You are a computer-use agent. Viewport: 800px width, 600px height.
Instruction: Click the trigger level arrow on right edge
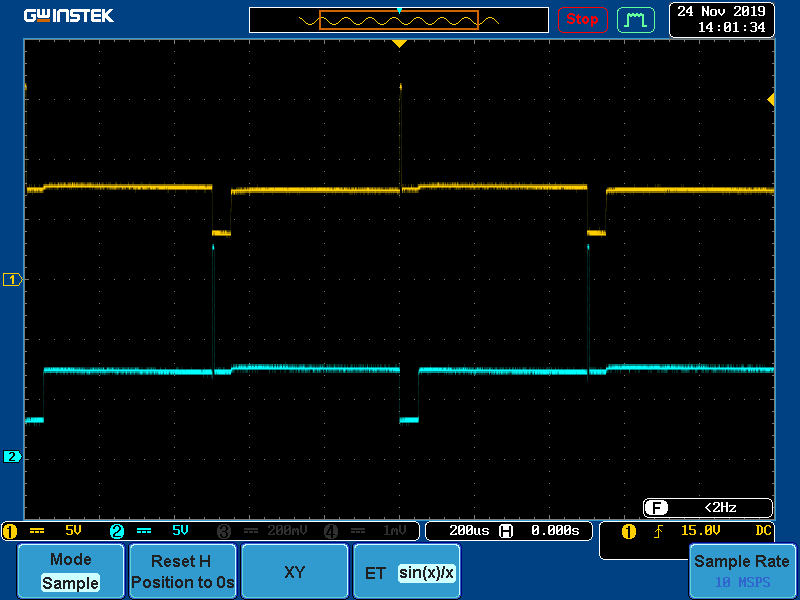(770, 99)
